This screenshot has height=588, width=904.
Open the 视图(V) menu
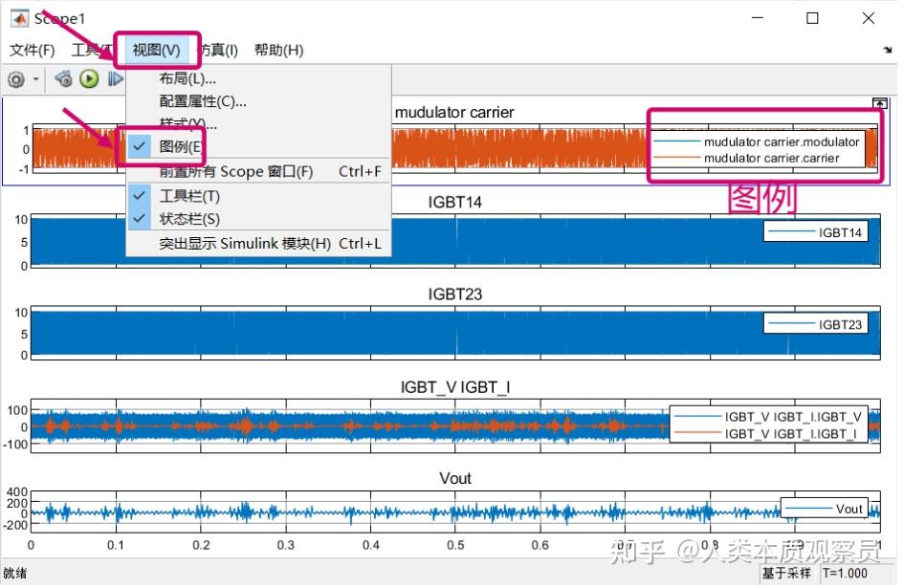(156, 50)
